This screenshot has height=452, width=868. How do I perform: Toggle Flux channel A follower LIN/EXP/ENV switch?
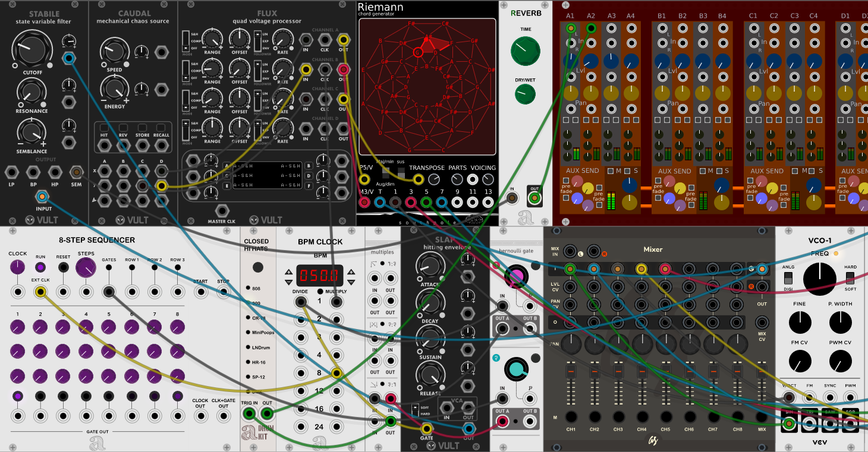[x=256, y=40]
